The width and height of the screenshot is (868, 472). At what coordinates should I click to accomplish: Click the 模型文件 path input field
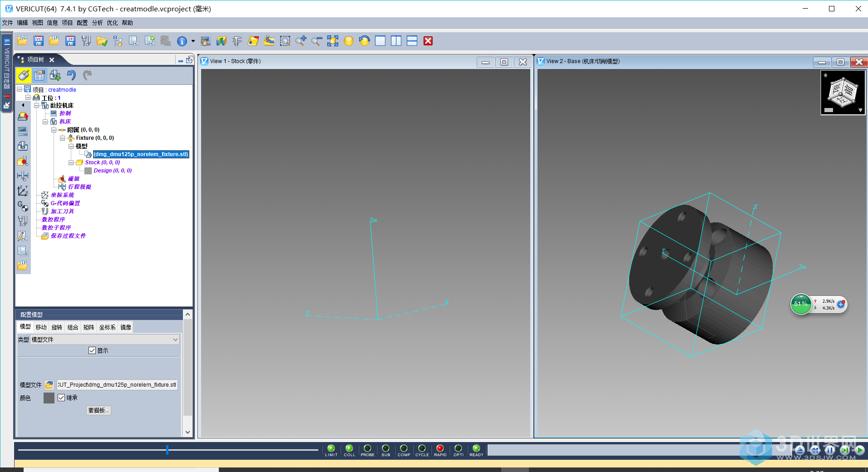point(117,385)
